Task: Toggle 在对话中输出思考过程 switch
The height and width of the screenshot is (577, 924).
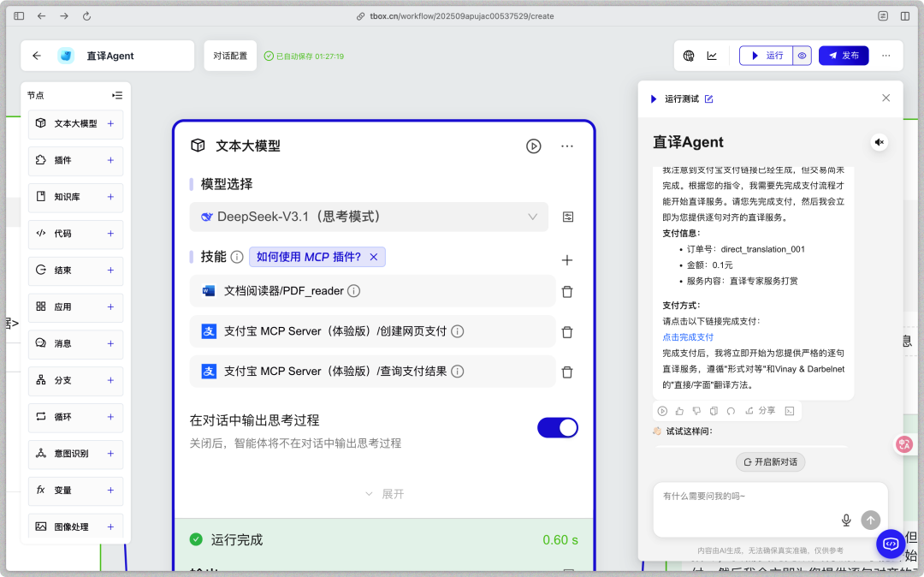Action: (x=558, y=428)
